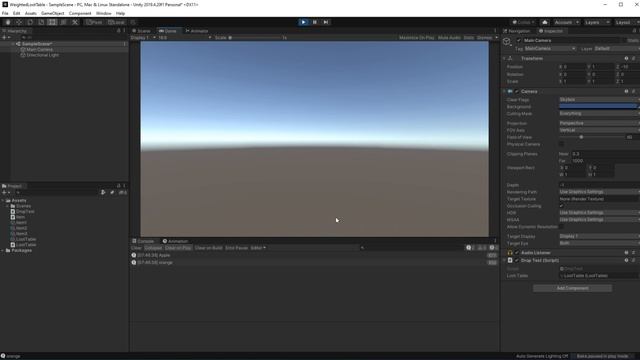Select the Hand tool in toolbar
The image size is (640, 360).
point(8,22)
